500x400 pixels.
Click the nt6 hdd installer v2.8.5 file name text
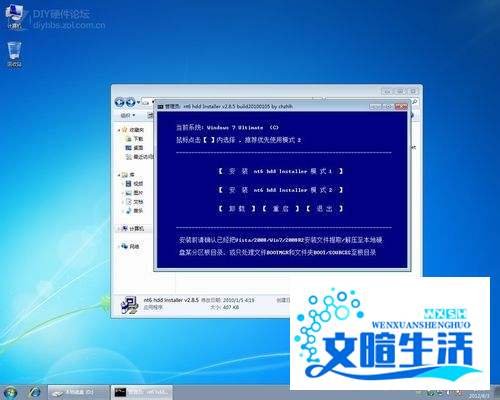(x=171, y=300)
